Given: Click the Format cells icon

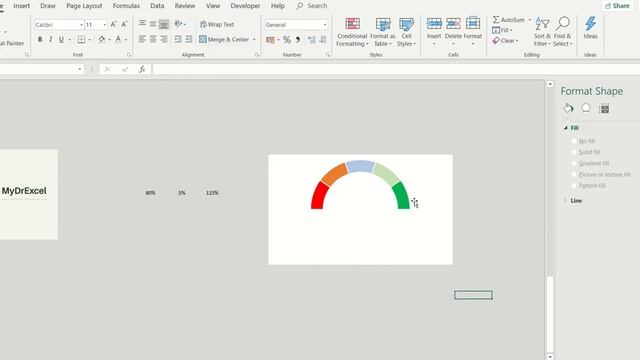Looking at the screenshot, I should coord(473,23).
